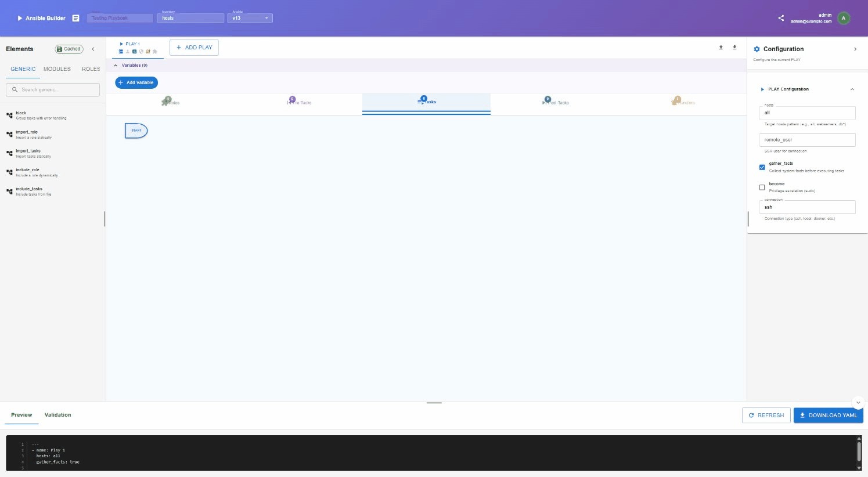Collapse the PLAY Configuration section
The width and height of the screenshot is (868, 477).
(852, 89)
